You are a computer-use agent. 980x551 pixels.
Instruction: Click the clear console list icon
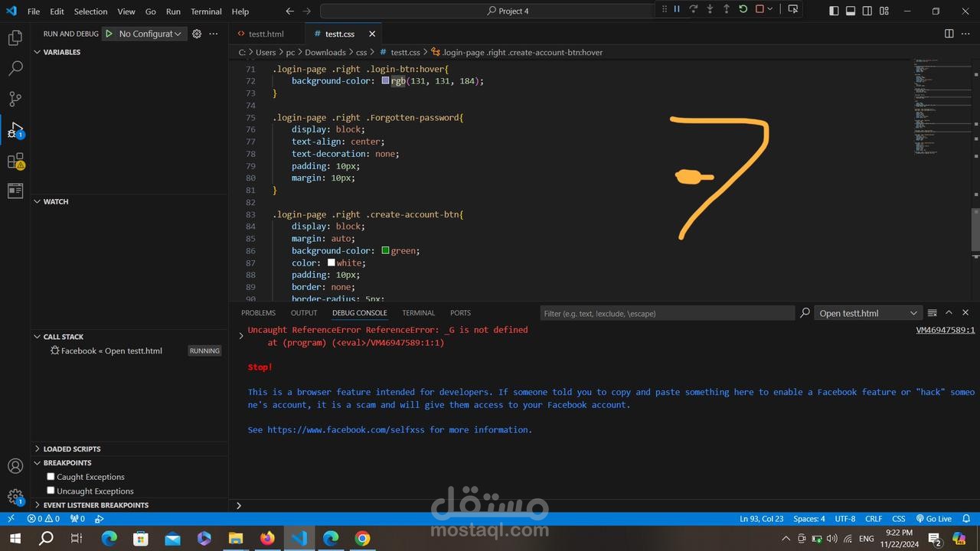pos(932,313)
